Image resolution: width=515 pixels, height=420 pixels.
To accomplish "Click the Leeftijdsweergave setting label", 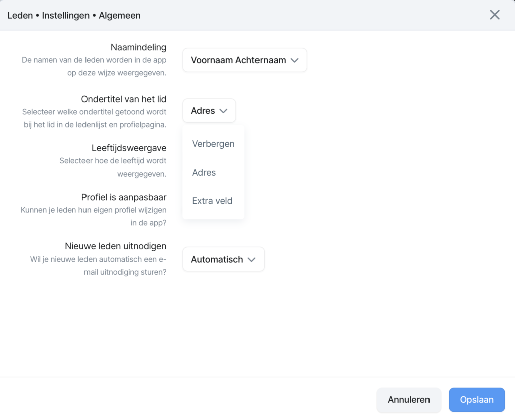I will click(x=130, y=148).
